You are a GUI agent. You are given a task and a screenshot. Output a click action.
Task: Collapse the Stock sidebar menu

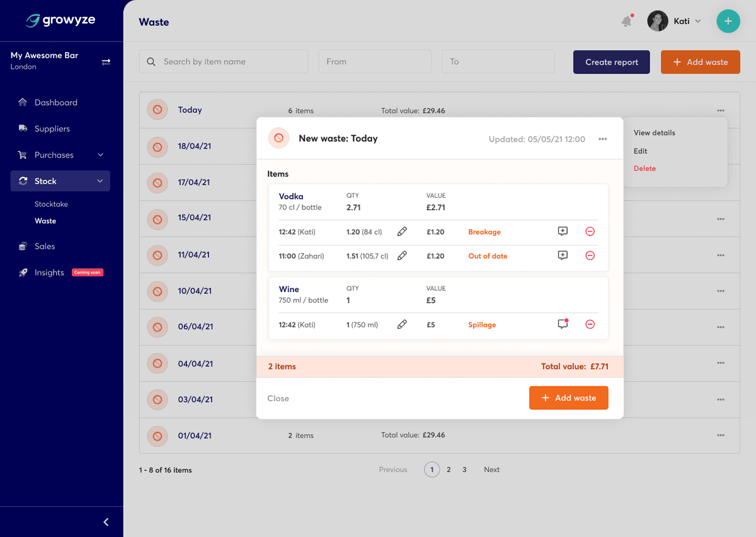(x=100, y=181)
